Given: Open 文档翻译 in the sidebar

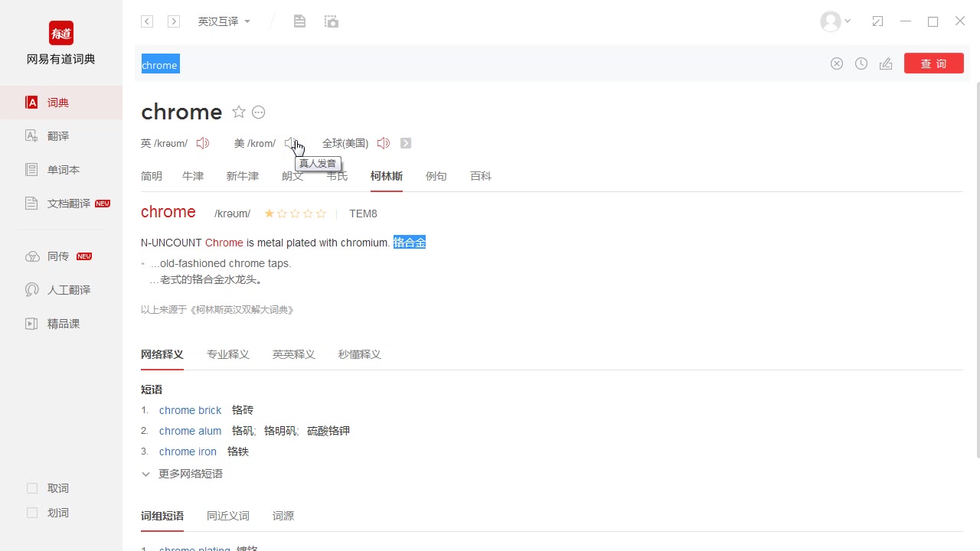Looking at the screenshot, I should point(61,204).
